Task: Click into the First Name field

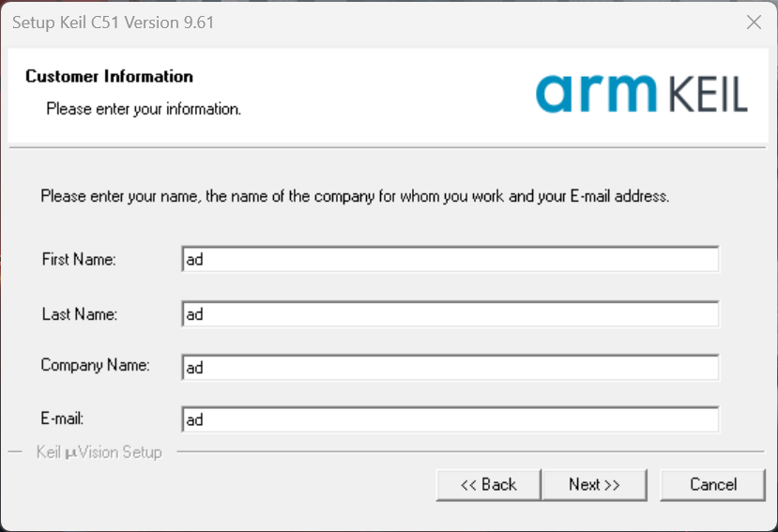Action: [450, 260]
